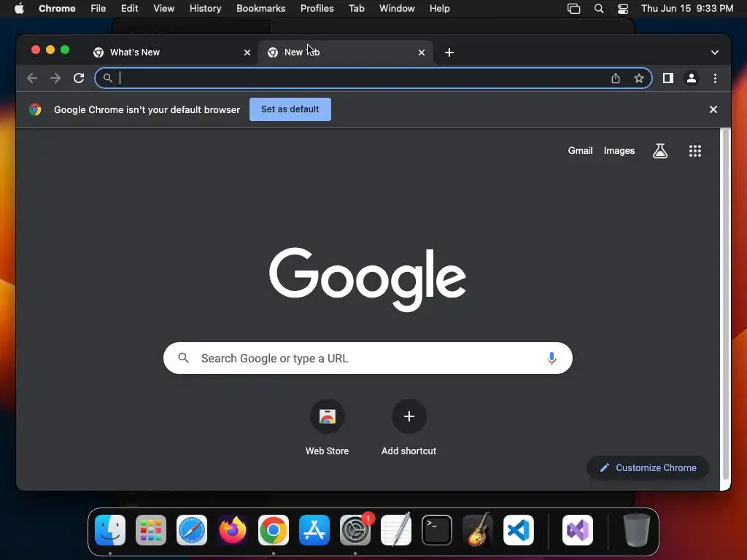Open Chrome's three-dot menu
Viewport: 747px width, 560px height.
(x=715, y=78)
